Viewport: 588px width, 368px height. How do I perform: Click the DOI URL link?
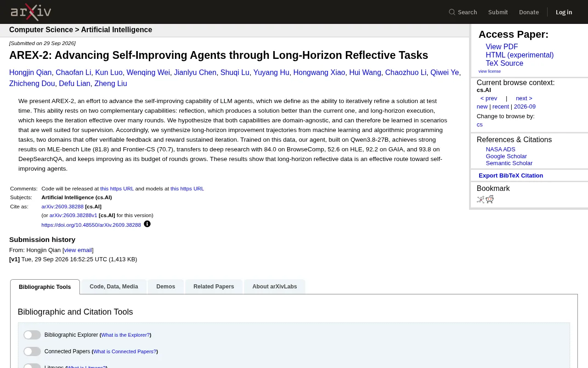(91, 225)
